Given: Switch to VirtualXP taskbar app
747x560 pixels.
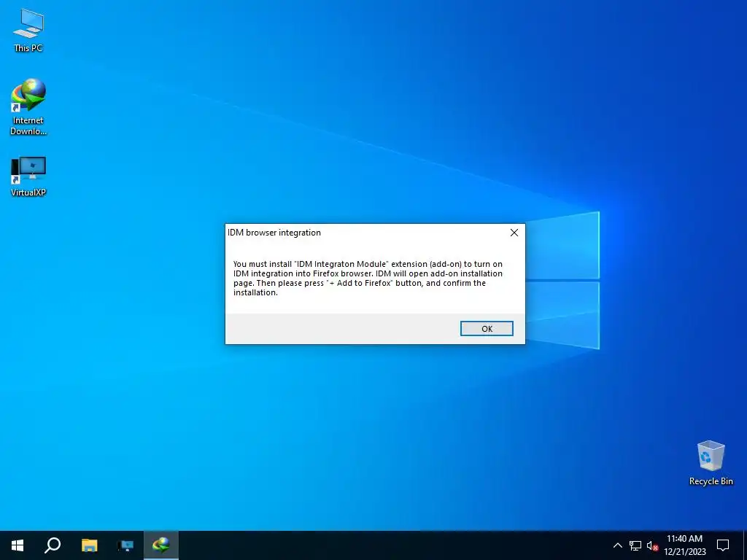Looking at the screenshot, I should click(x=125, y=545).
